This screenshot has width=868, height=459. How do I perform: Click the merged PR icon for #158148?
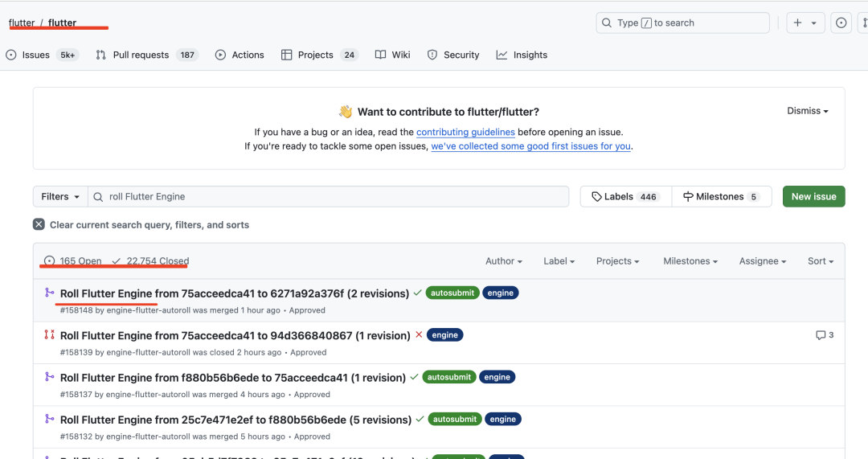(49, 293)
